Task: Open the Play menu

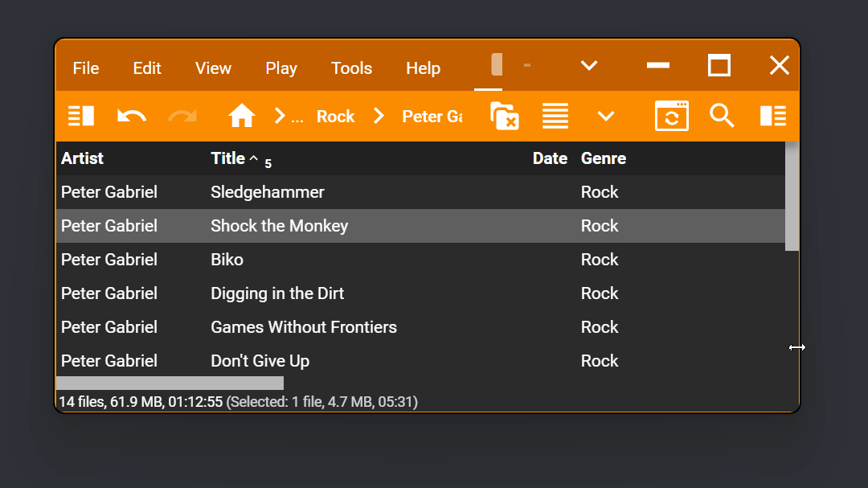Action: pyautogui.click(x=281, y=68)
